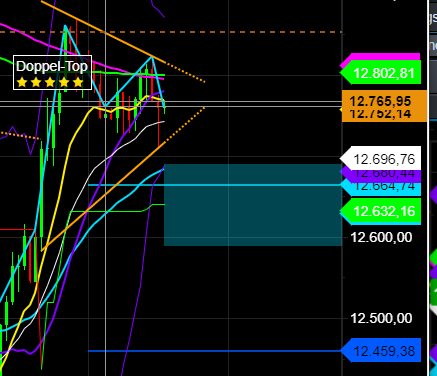Select the orange dashed horizontal line near top
This screenshot has height=376, width=437.
point(171,32)
